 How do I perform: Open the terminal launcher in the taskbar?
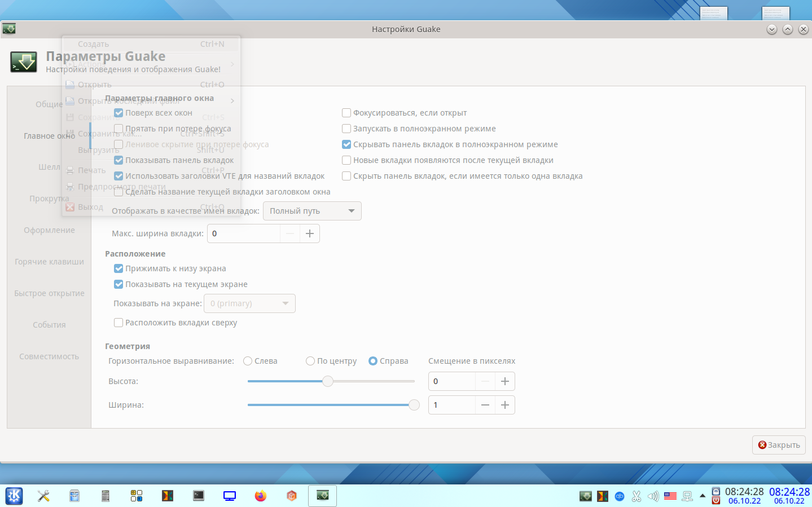click(199, 496)
